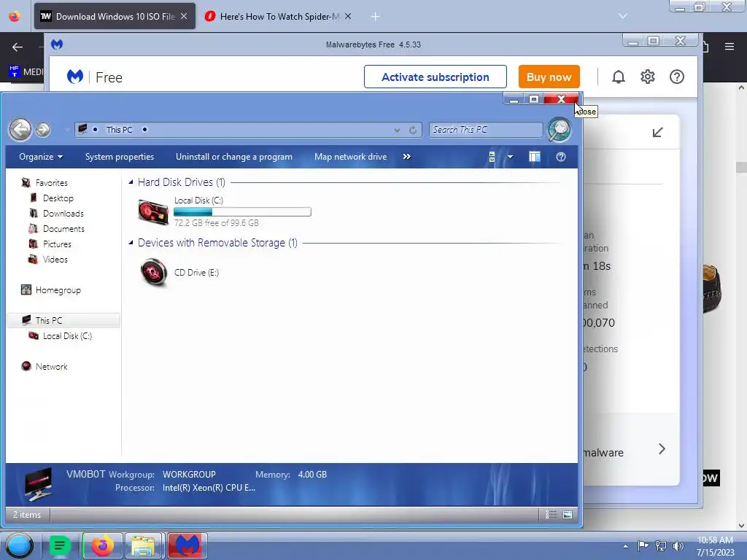This screenshot has height=560, width=747.
Task: Click Uninstall or change a program
Action: pyautogui.click(x=234, y=157)
